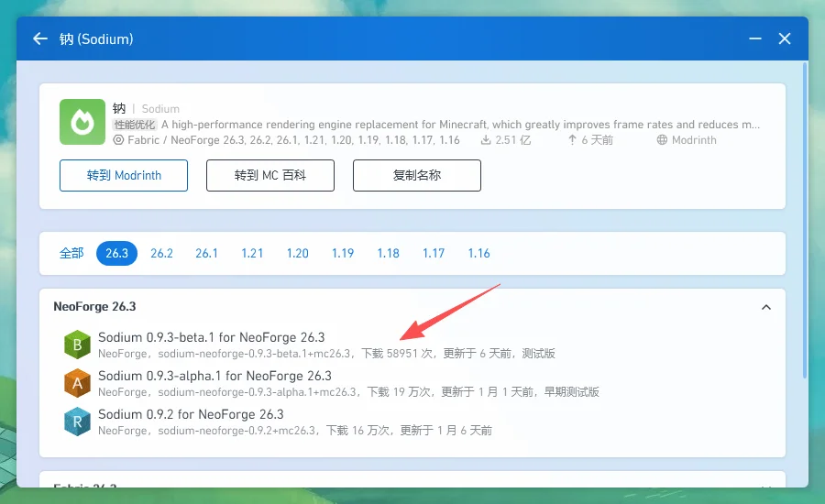The width and height of the screenshot is (825, 504).
Task: Select the 26.3 version filter
Action: tap(116, 253)
